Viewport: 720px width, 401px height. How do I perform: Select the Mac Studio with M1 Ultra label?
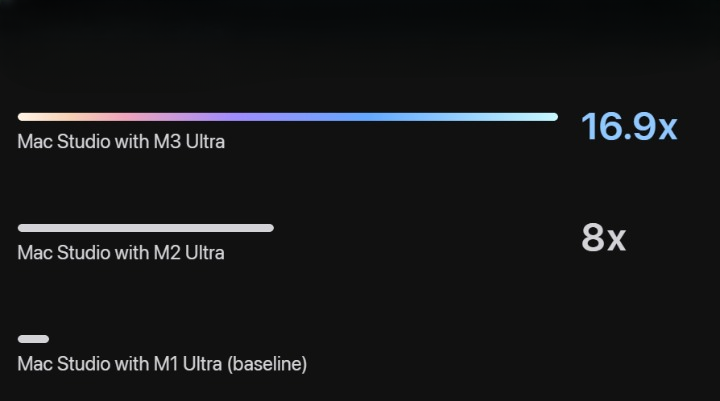(x=162, y=364)
